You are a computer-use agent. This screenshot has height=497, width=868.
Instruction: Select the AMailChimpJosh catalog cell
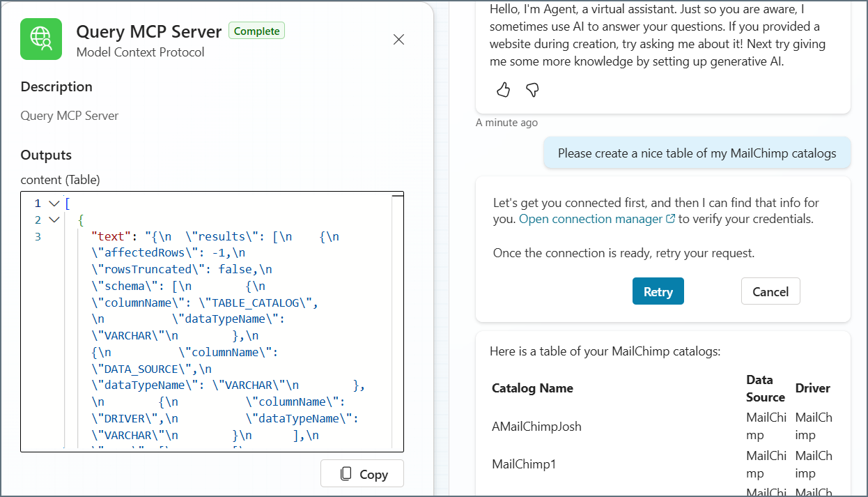[x=536, y=427]
